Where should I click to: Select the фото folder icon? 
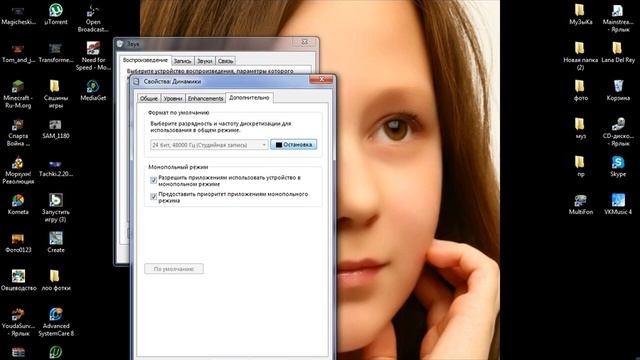580,87
